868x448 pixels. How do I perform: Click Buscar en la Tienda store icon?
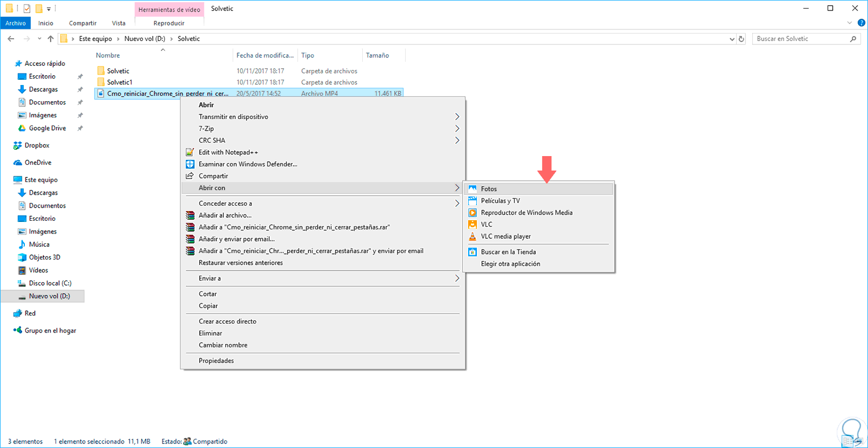473,252
